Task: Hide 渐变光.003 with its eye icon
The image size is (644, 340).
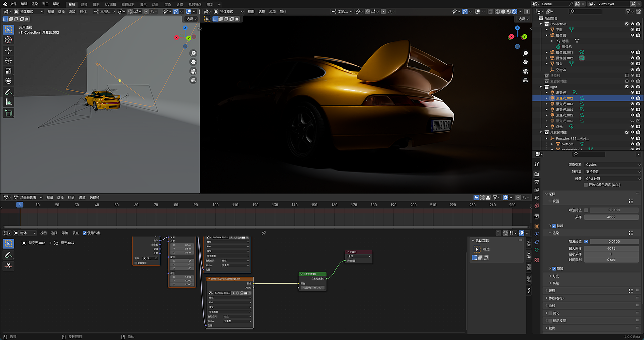Action: (x=633, y=104)
